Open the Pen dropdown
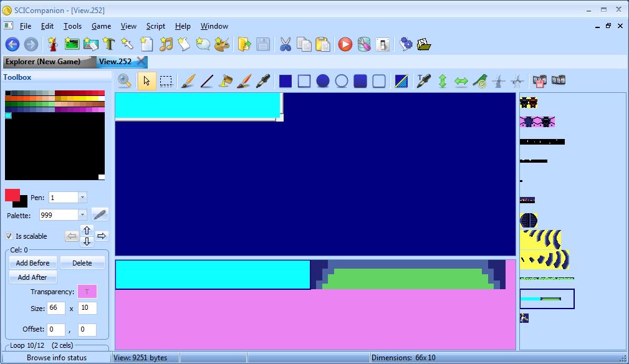 82,198
